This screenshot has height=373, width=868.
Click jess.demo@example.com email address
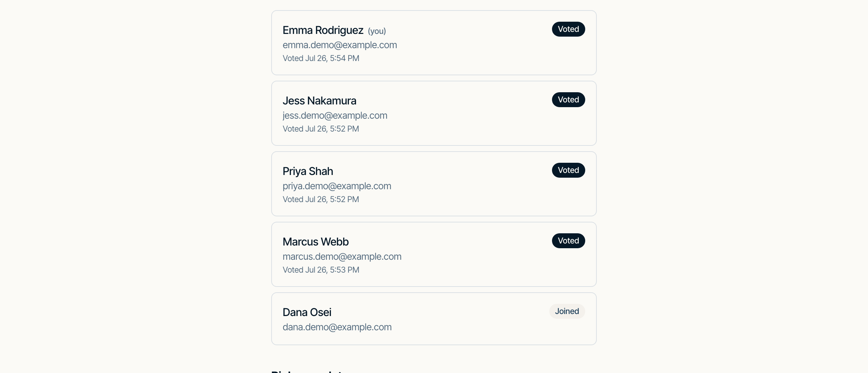point(335,116)
